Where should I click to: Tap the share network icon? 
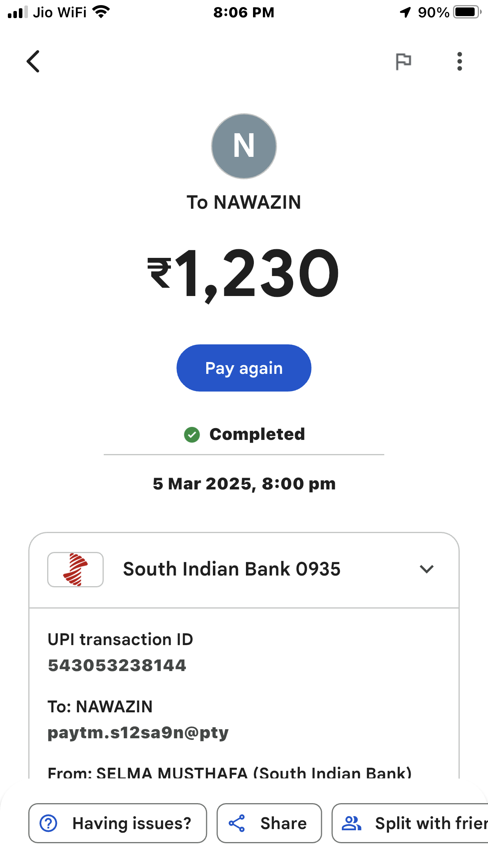click(x=237, y=823)
